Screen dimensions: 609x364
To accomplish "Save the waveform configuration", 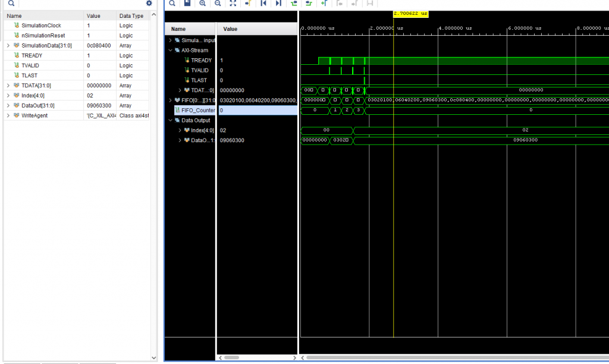I will coord(187,4).
